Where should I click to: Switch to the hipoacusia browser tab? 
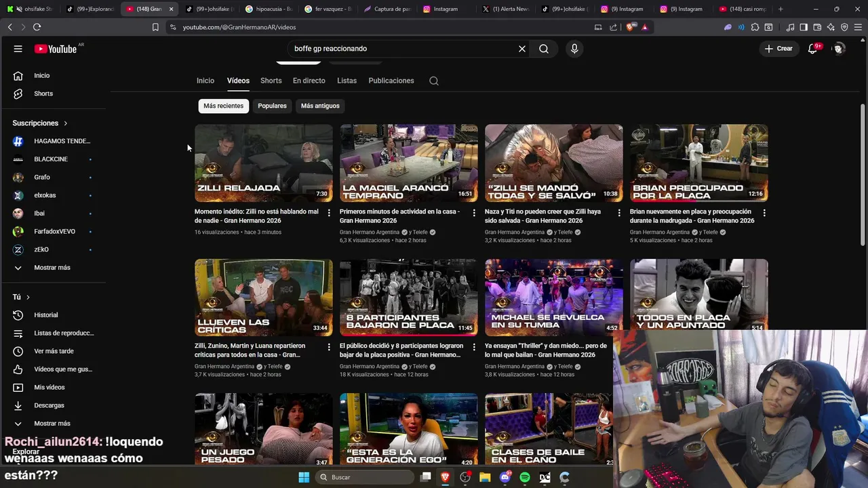click(x=269, y=9)
